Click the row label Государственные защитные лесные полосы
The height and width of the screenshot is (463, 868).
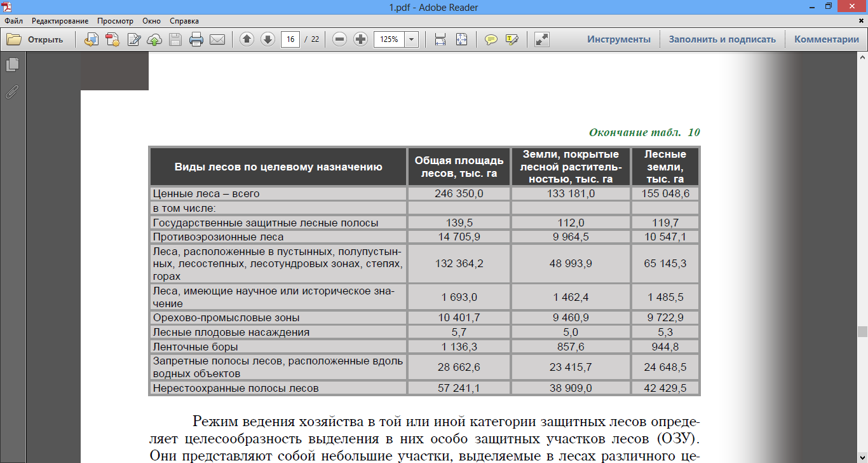click(266, 223)
